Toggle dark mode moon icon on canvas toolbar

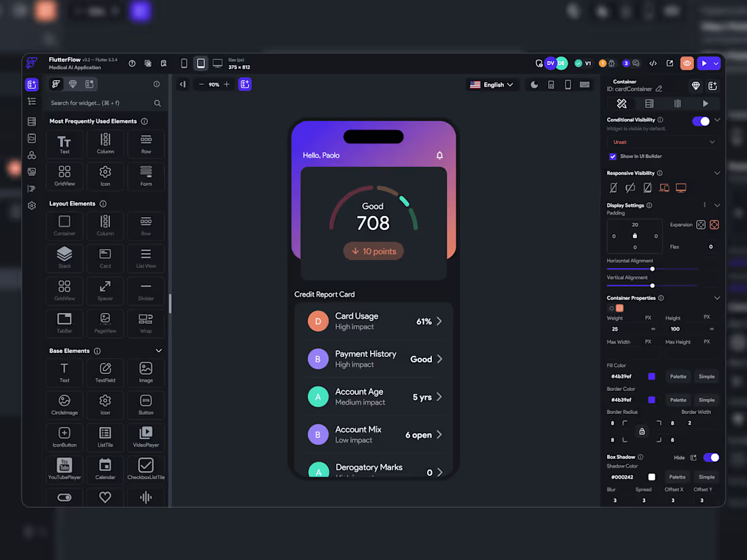tap(534, 85)
